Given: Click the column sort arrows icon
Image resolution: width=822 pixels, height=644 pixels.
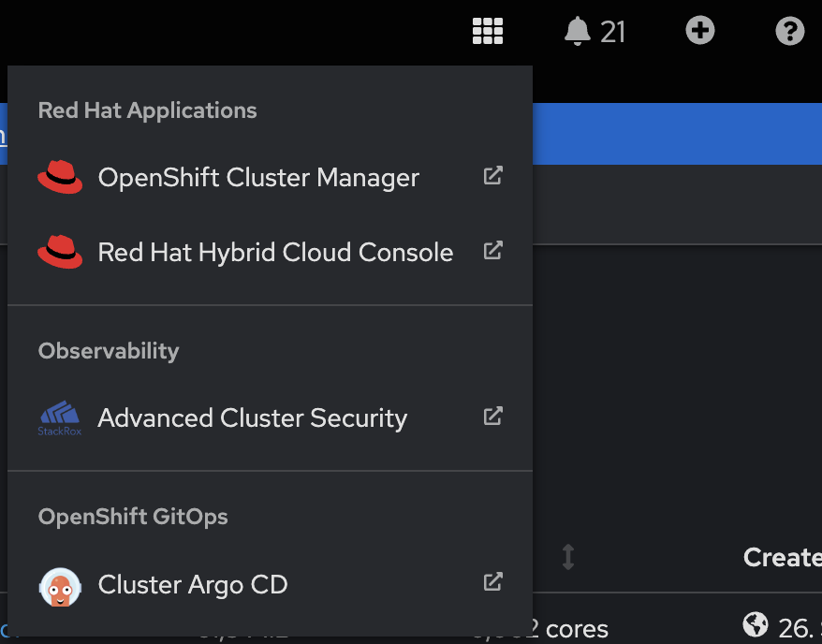Looking at the screenshot, I should click(568, 557).
